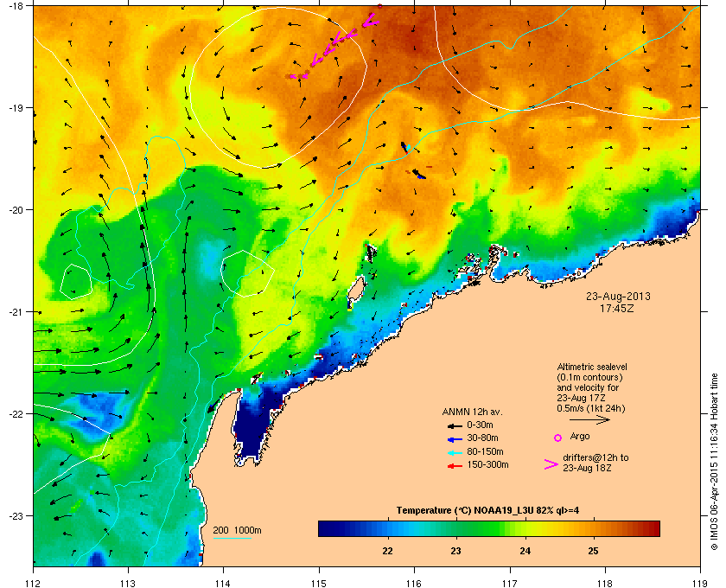Click the black 0-30m arrow legend icon
The width and height of the screenshot is (726, 588).
455,425
